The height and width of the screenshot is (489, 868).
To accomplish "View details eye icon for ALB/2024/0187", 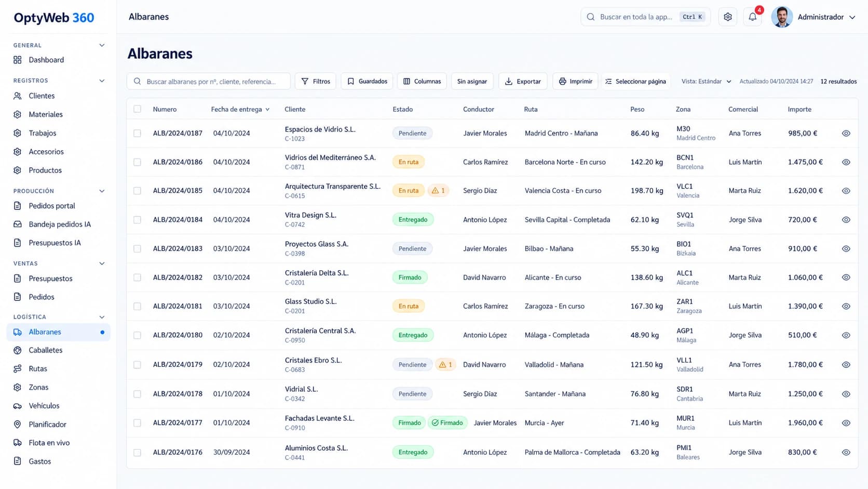I will click(x=846, y=134).
